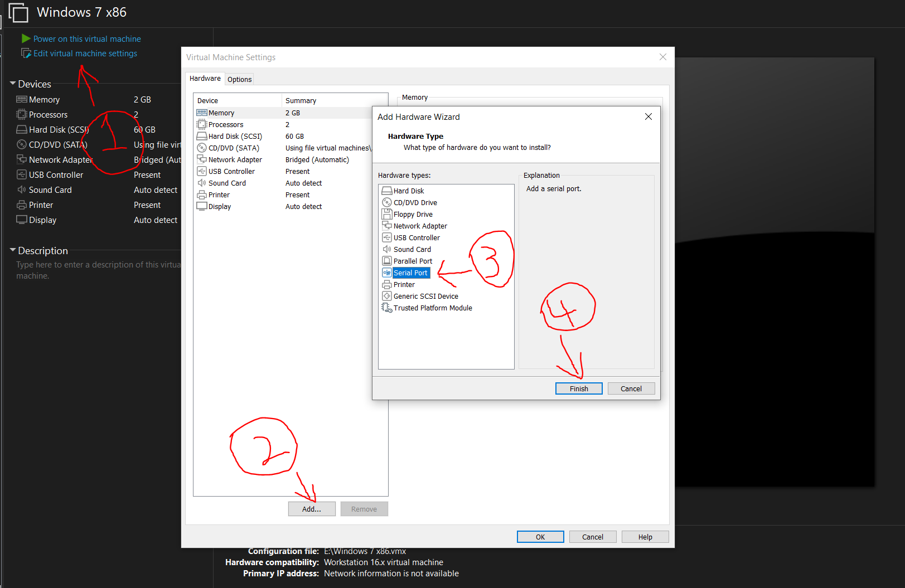This screenshot has width=905, height=588.
Task: Click the Sound Card icon in Devices panel
Action: click(22, 189)
